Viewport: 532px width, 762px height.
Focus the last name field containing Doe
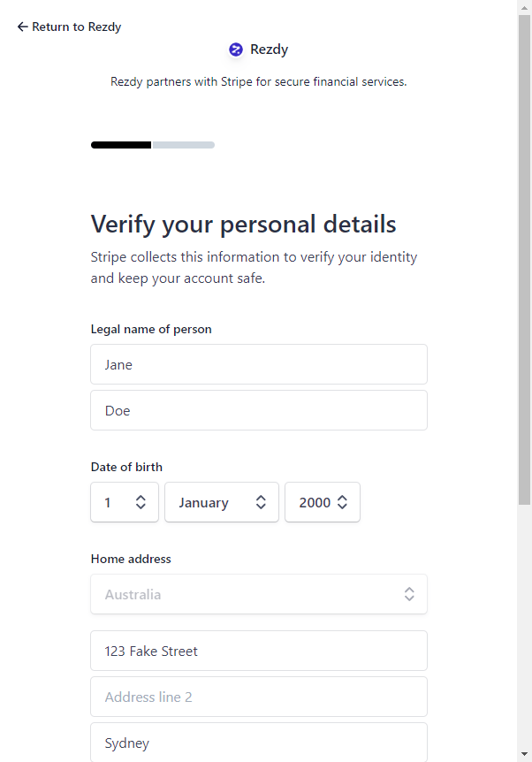[259, 410]
